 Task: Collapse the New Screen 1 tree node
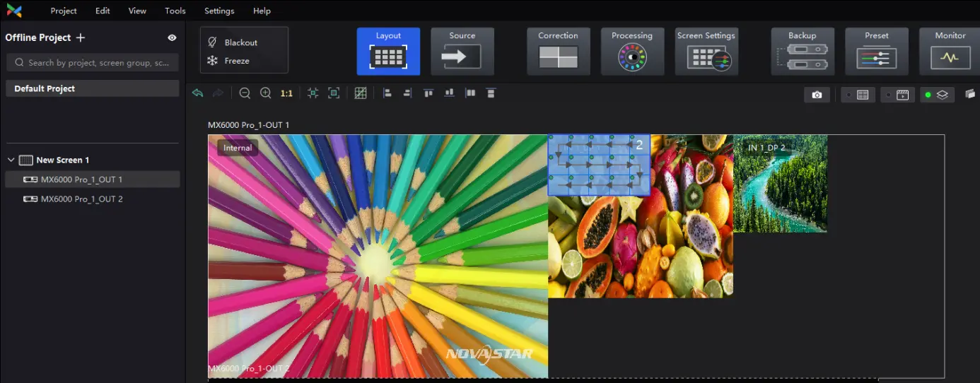coord(11,160)
